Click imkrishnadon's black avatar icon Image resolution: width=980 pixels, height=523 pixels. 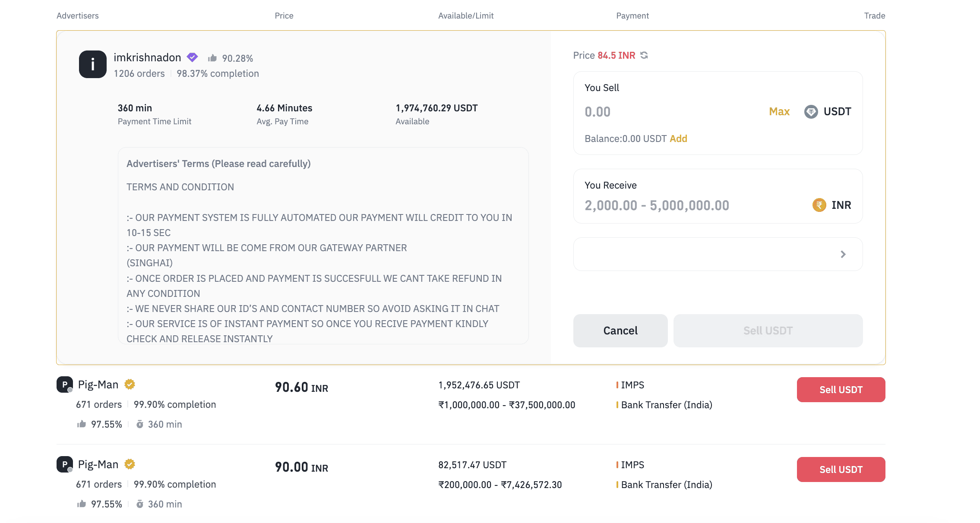tap(92, 64)
